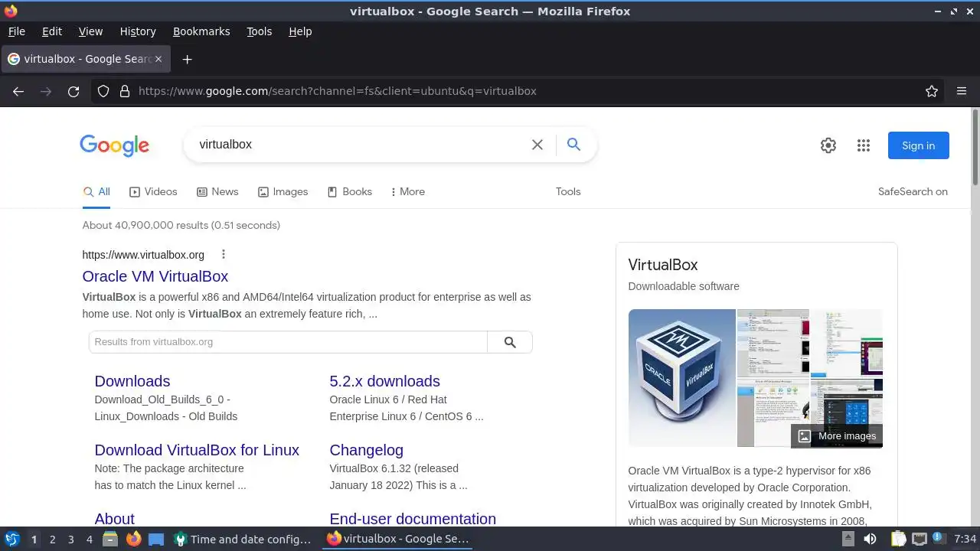Open the network tray icon
Screen dimensions: 980x551
pos(920,540)
